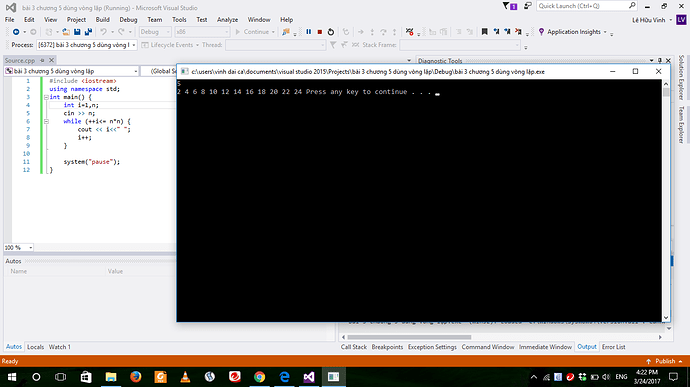Click Publish in the status bar
The image size is (690, 387).
(x=664, y=361)
